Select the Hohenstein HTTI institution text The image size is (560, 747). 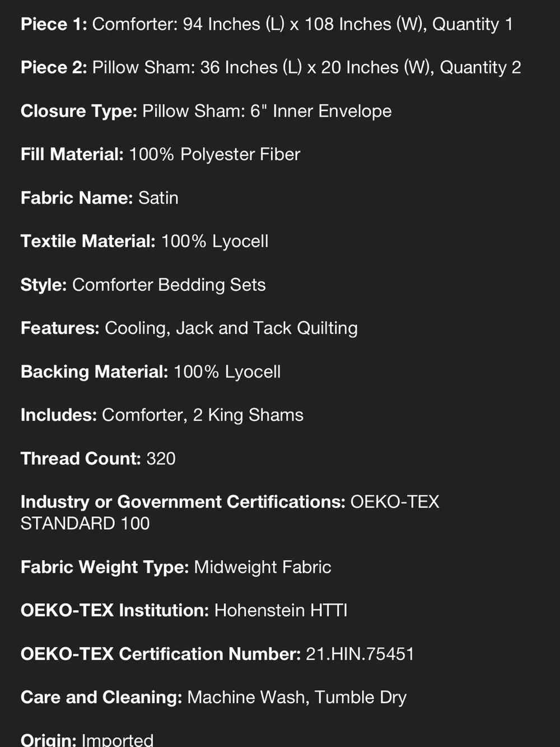pos(281,610)
